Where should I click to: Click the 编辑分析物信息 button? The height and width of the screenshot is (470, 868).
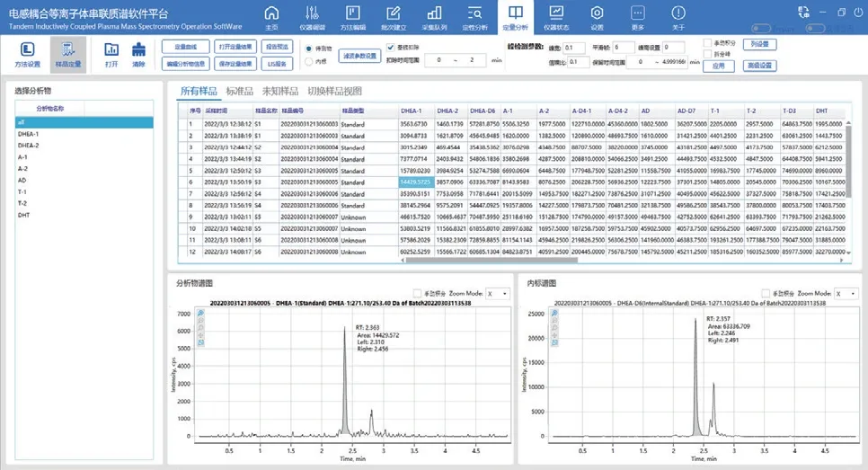186,64
